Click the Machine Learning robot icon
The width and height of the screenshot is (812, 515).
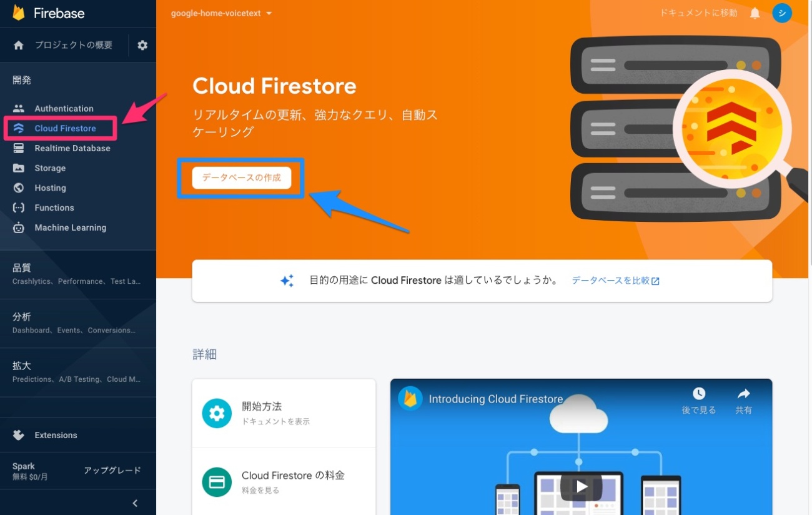19,227
